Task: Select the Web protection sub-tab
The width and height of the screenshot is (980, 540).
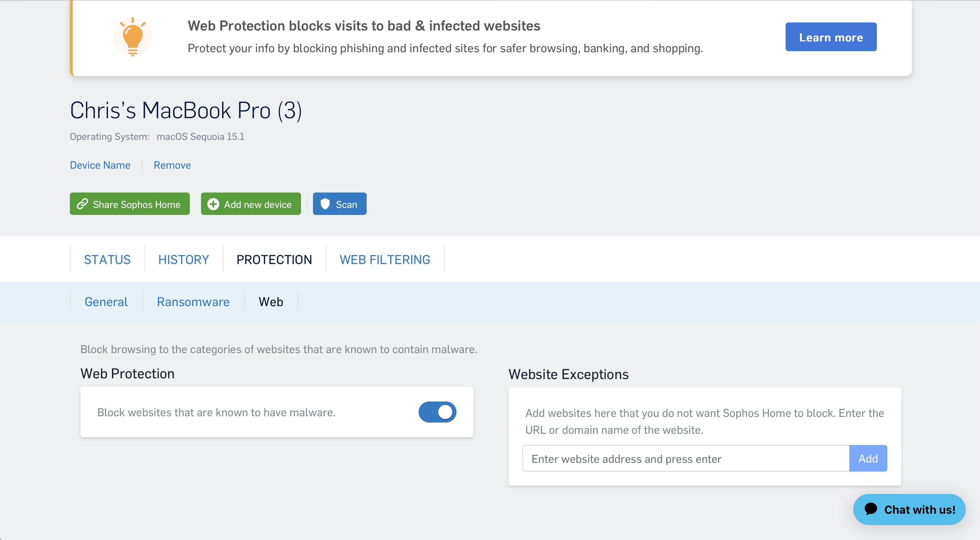Action: pyautogui.click(x=271, y=302)
